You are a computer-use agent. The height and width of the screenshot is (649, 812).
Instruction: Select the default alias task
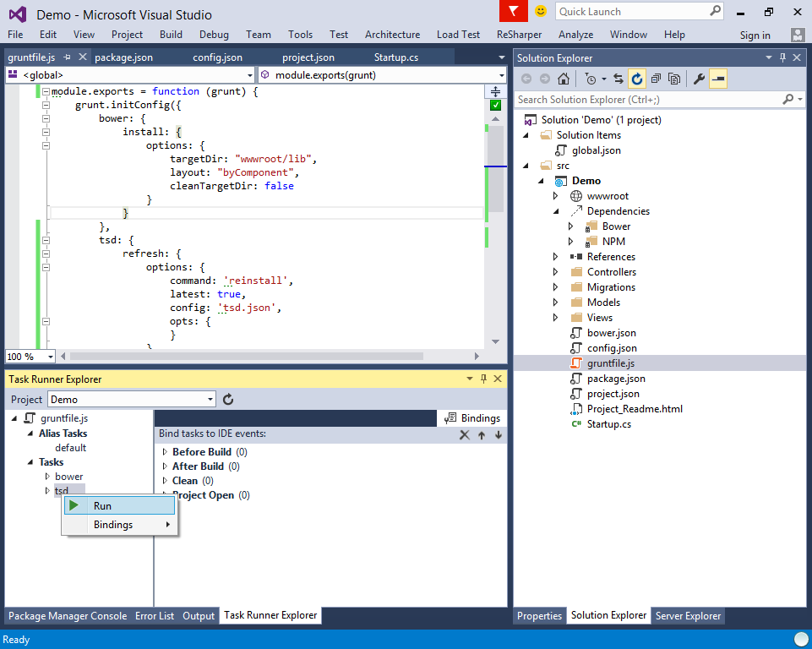point(70,448)
